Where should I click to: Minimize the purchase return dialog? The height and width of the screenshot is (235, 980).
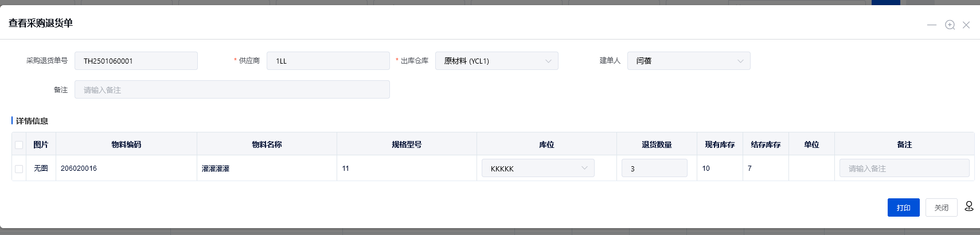932,25
